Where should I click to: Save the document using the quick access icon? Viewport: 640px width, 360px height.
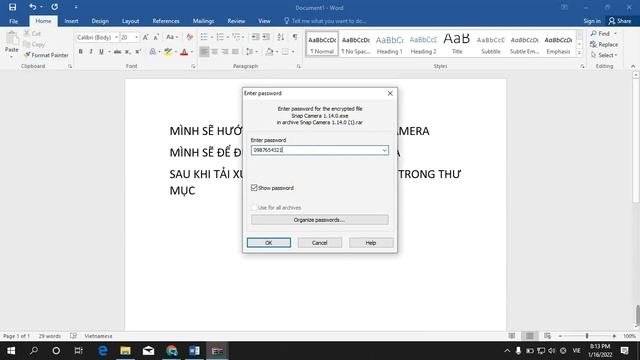pyautogui.click(x=13, y=7)
